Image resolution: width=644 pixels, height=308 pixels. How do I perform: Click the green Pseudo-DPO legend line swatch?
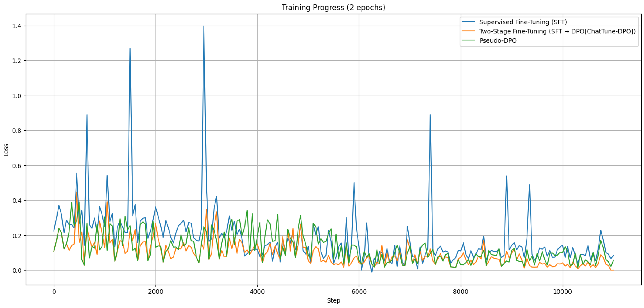pyautogui.click(x=468, y=40)
